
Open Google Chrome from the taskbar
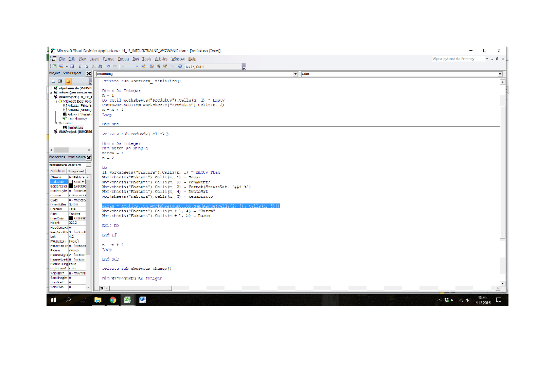click(x=112, y=300)
